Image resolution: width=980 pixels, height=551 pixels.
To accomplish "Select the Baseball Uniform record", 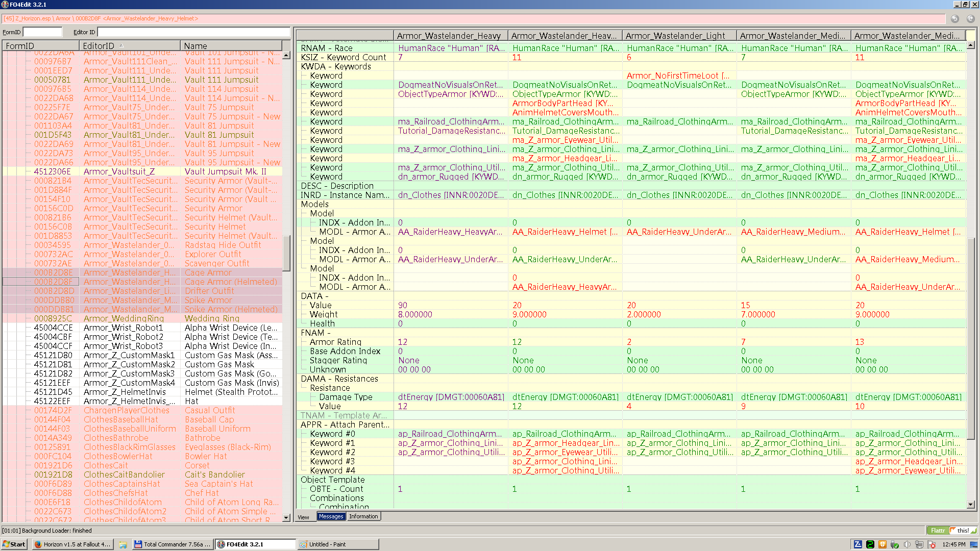I will [143, 429].
